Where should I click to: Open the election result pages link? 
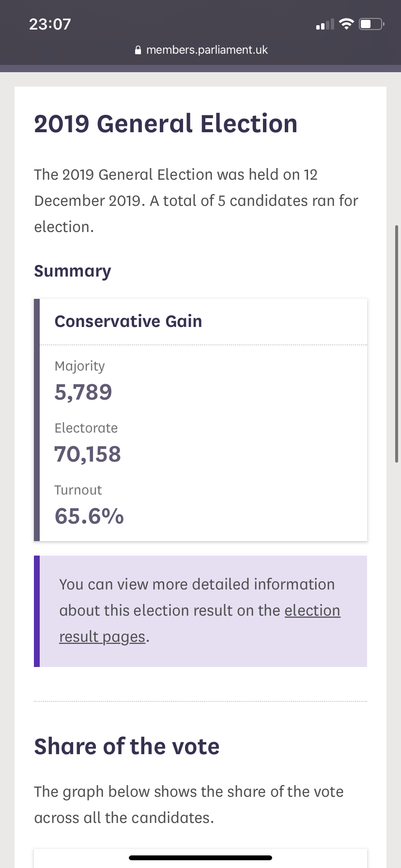click(x=312, y=610)
